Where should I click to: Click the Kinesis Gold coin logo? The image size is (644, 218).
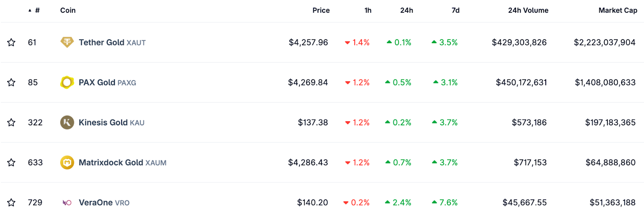tap(67, 122)
